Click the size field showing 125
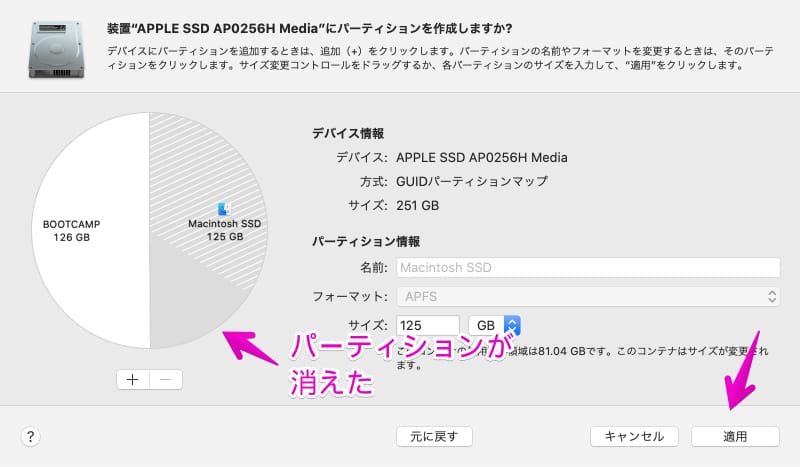 428,325
